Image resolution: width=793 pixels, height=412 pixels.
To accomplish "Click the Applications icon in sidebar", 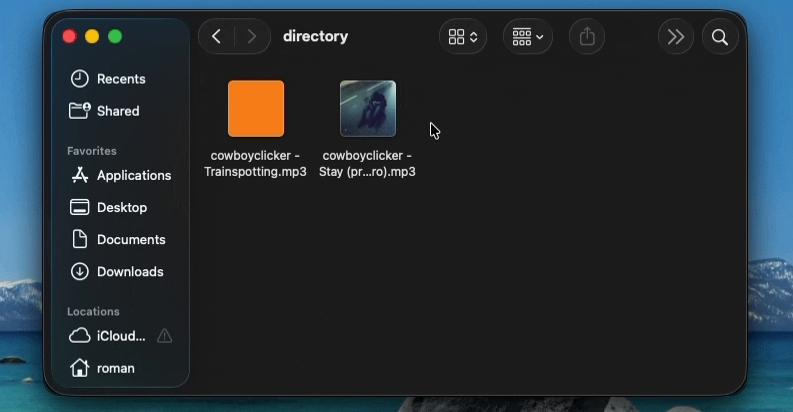I will [79, 175].
